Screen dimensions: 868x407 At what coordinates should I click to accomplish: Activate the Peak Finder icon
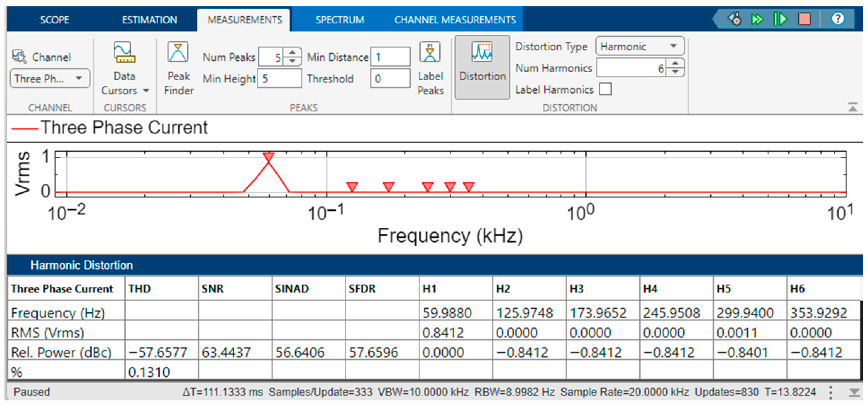tap(178, 52)
